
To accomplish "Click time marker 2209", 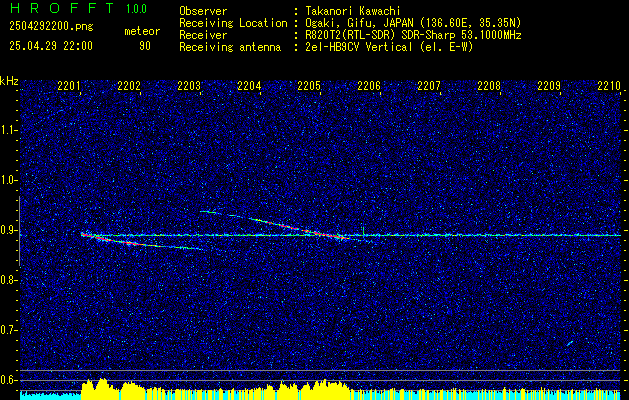I will tap(549, 85).
